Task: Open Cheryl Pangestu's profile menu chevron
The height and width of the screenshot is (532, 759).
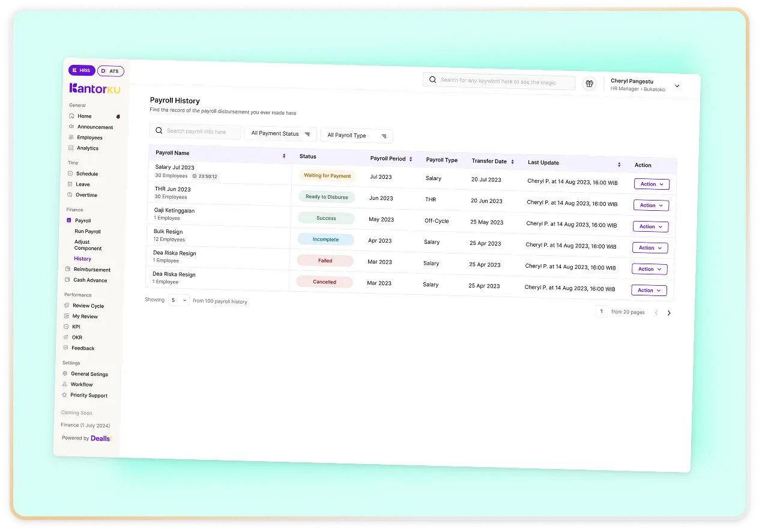Action: (x=677, y=85)
